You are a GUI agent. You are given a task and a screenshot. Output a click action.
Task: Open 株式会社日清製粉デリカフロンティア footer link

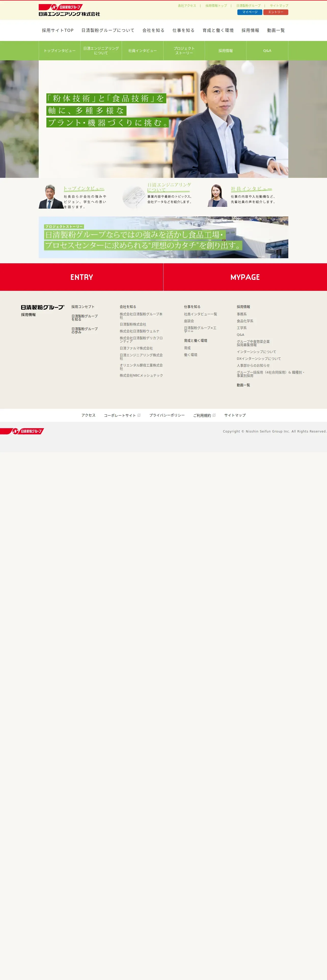tap(141, 340)
